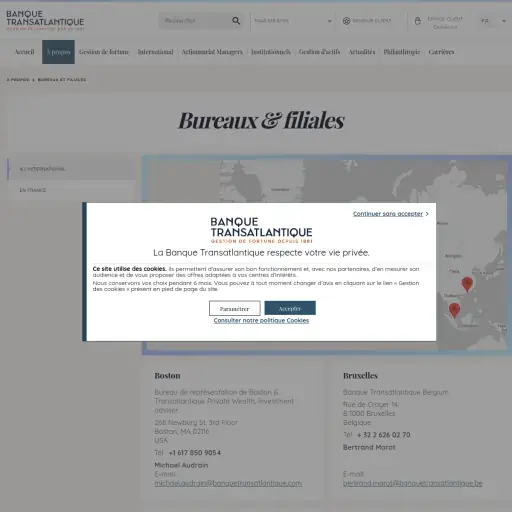This screenshot has width=512, height=512.
Task: Email michael.audrain@banquetransatlantique.com
Action: (x=228, y=483)
